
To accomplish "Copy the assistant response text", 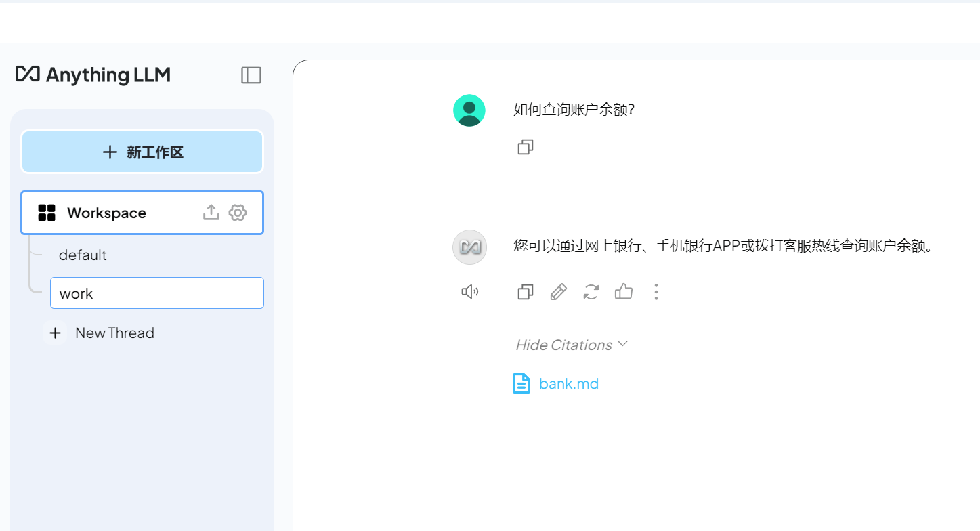I will [526, 292].
